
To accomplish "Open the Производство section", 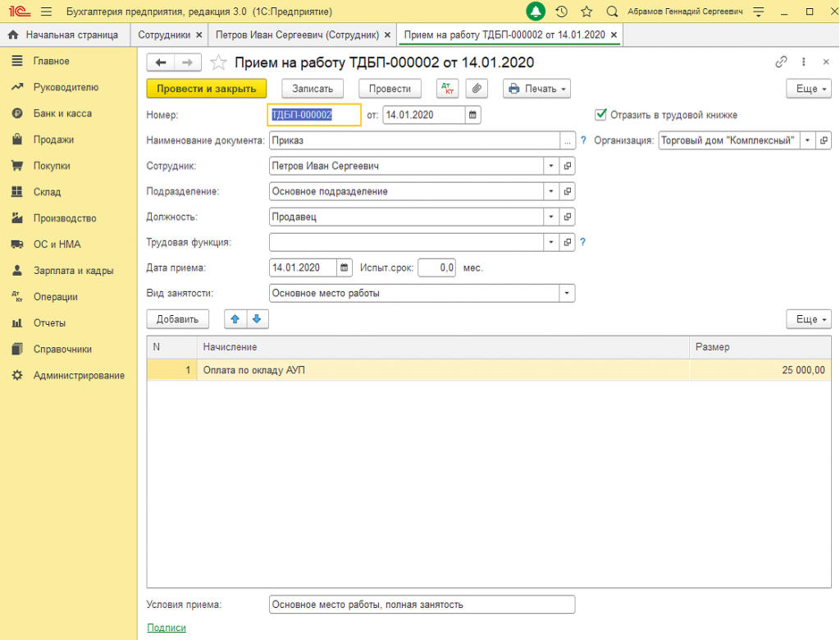I will click(x=65, y=218).
